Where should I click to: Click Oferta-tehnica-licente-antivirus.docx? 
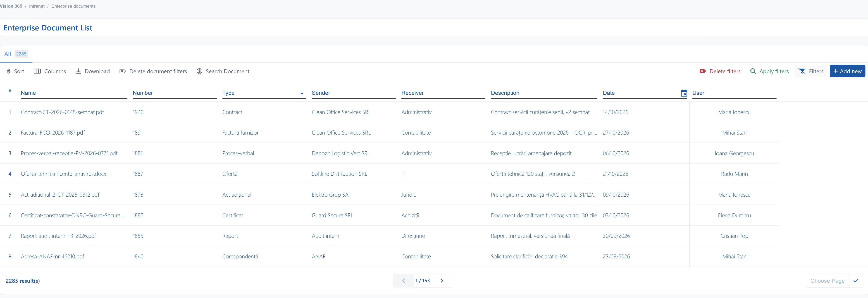coord(63,174)
